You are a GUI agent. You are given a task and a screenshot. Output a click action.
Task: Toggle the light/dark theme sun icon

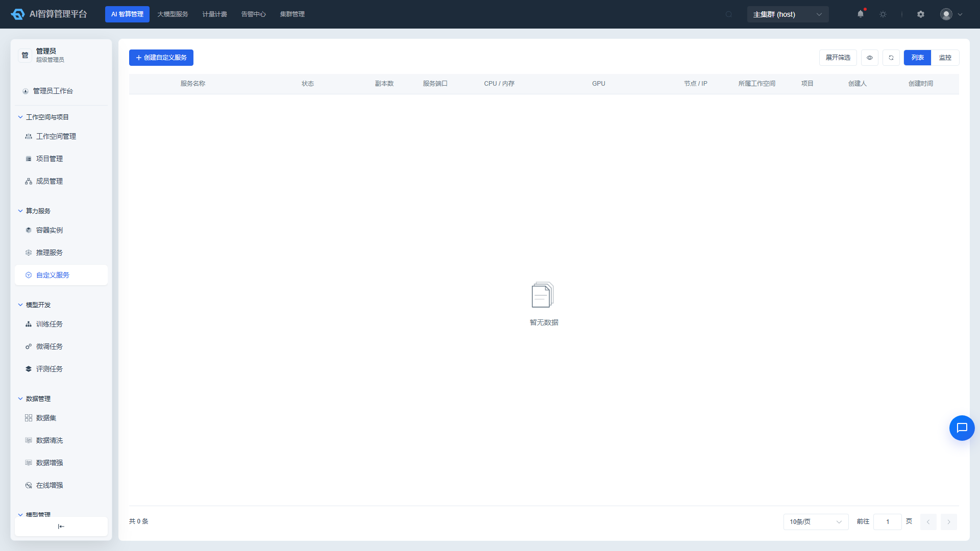(x=883, y=14)
